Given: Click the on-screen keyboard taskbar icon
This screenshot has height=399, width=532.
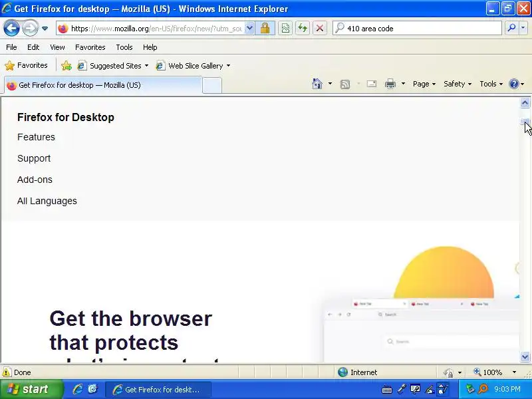Looking at the screenshot, I should (387, 390).
